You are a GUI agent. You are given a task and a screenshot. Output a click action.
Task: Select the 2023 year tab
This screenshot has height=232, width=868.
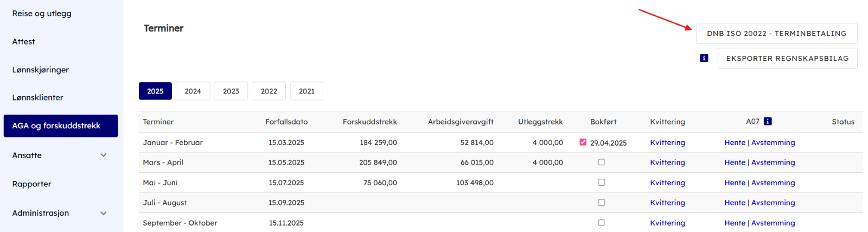coord(231,91)
